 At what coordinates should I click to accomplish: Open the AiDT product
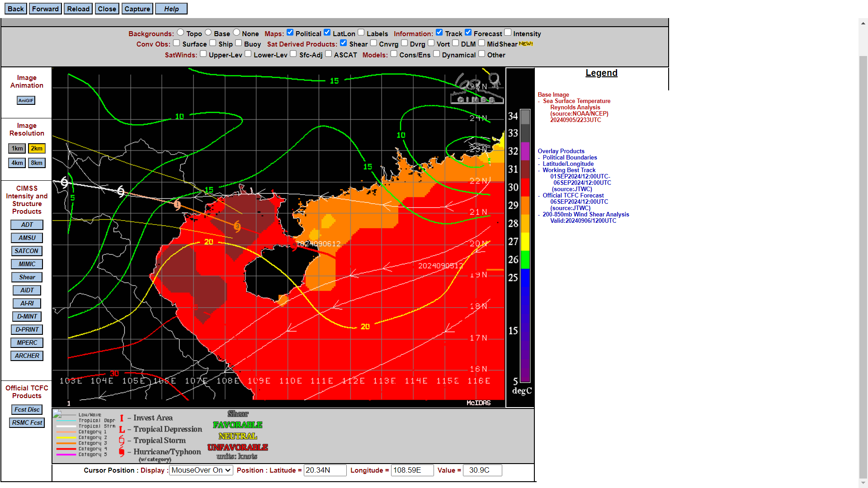27,290
